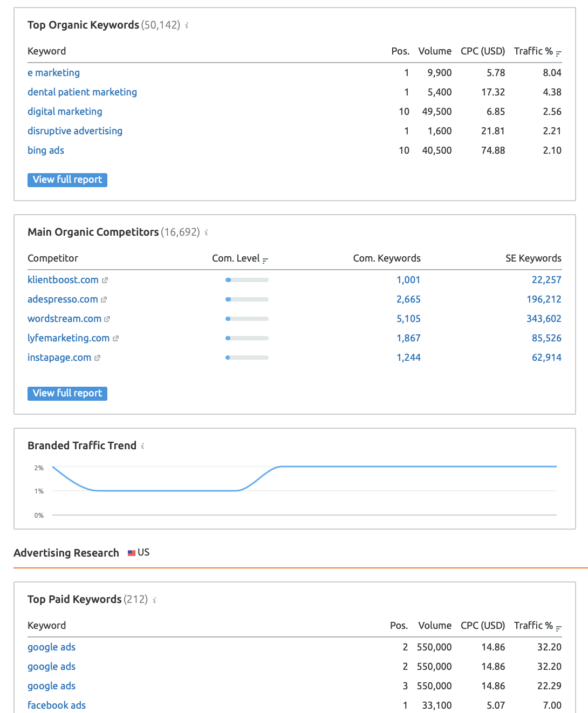This screenshot has height=713, width=588.
Task: Click competition level bar for klientboost.com
Action: 247,280
